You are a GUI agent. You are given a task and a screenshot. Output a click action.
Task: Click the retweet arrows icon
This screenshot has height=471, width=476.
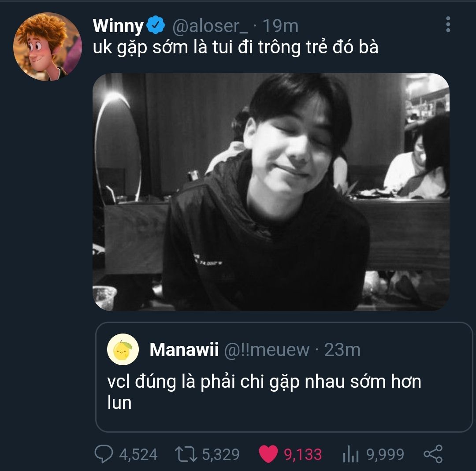185,454
